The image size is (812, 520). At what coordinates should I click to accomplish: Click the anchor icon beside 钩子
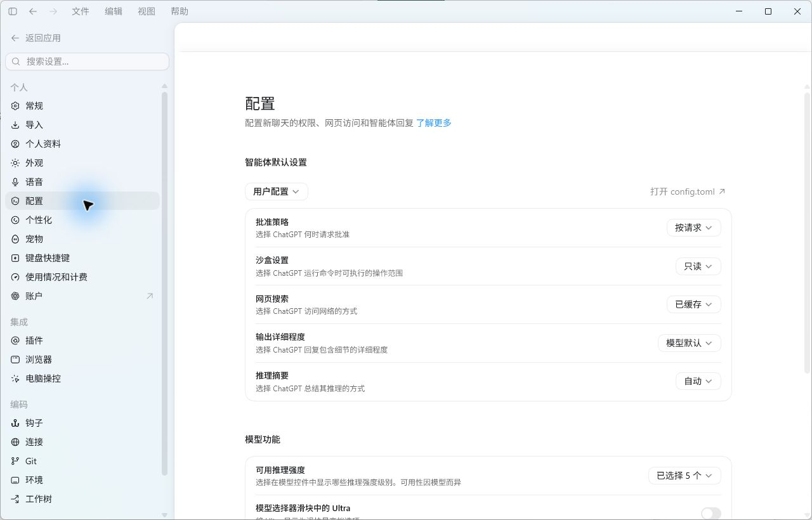coord(15,423)
